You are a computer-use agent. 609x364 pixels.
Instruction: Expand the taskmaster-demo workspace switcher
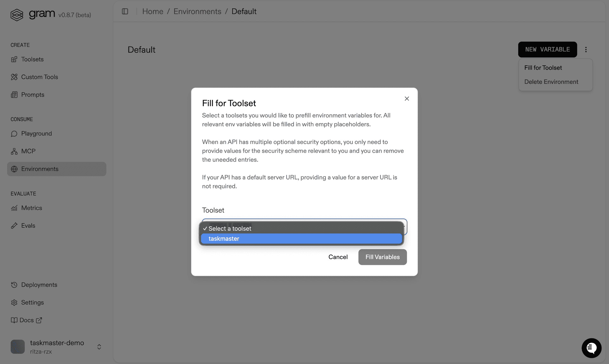[x=99, y=347]
